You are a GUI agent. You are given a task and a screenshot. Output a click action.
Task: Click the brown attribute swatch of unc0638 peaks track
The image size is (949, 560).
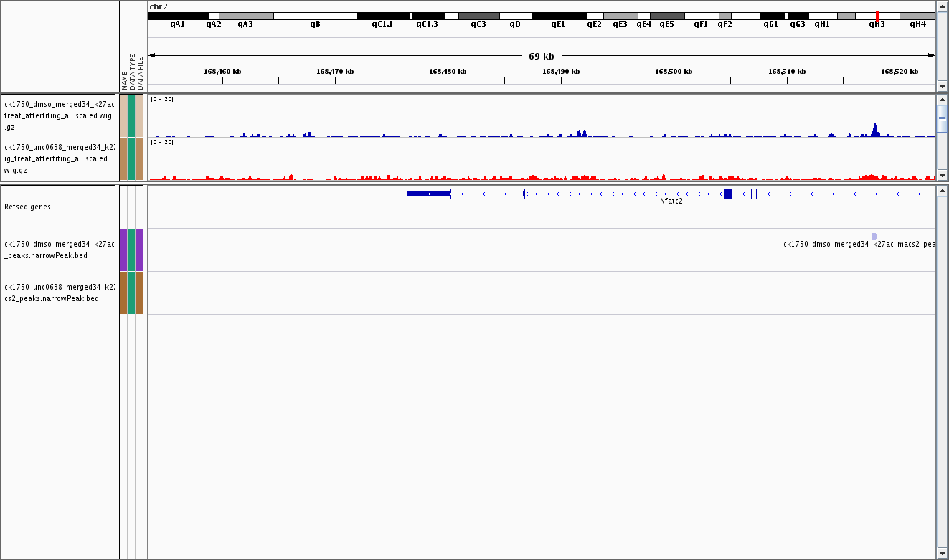pyautogui.click(x=123, y=293)
